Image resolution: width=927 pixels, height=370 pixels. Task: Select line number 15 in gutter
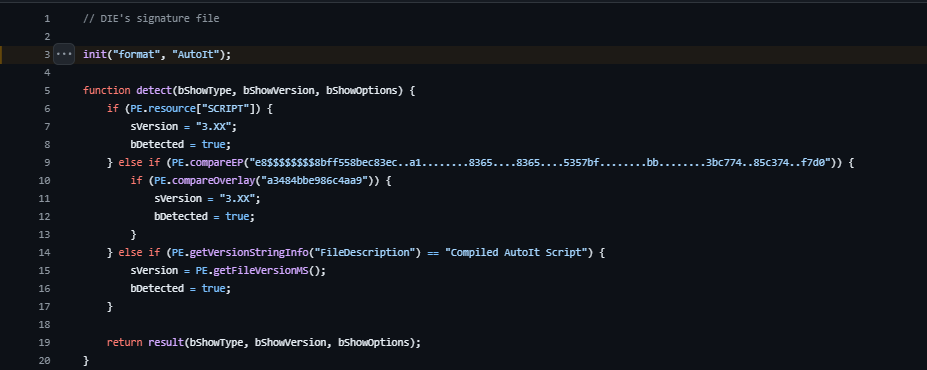tap(44, 270)
